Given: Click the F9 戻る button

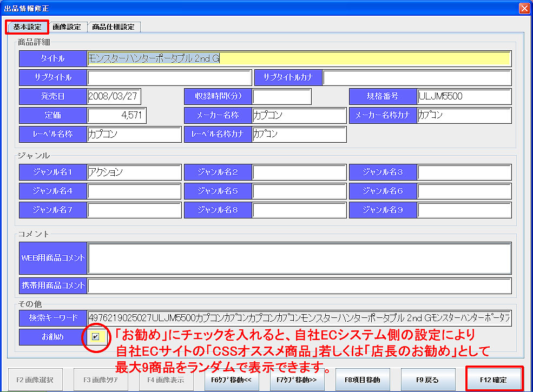Looking at the screenshot, I should [429, 380].
